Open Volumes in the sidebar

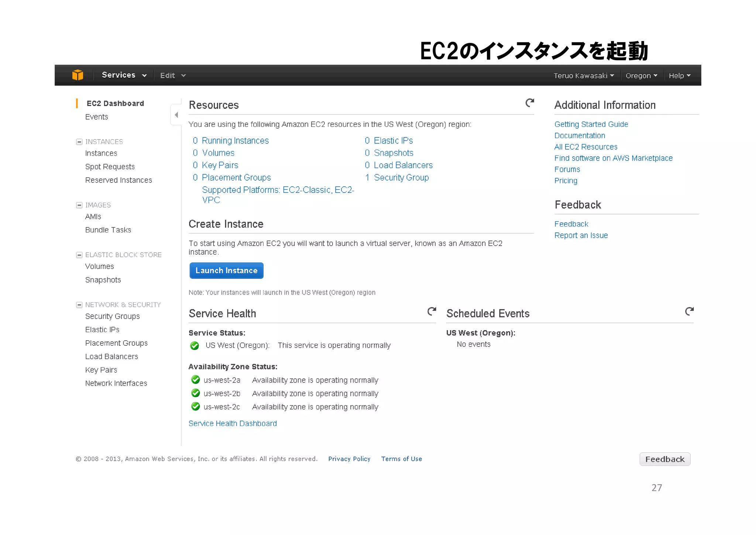coord(100,266)
